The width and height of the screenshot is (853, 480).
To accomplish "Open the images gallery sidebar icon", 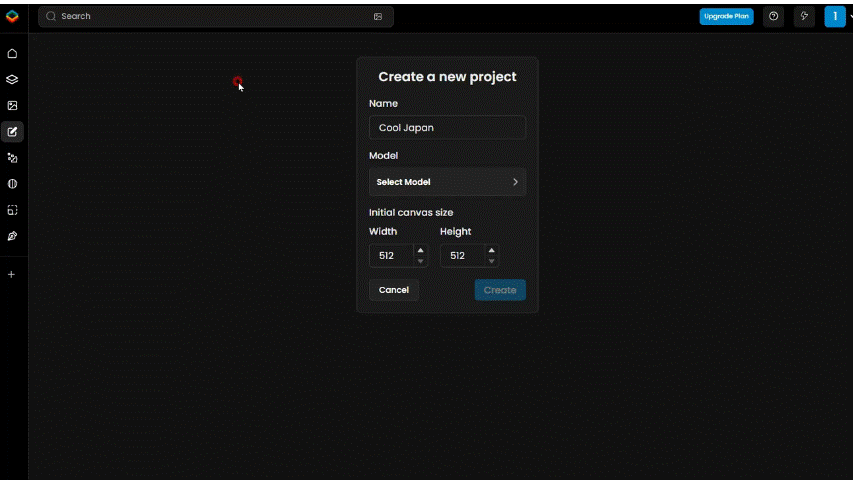I will pos(12,106).
